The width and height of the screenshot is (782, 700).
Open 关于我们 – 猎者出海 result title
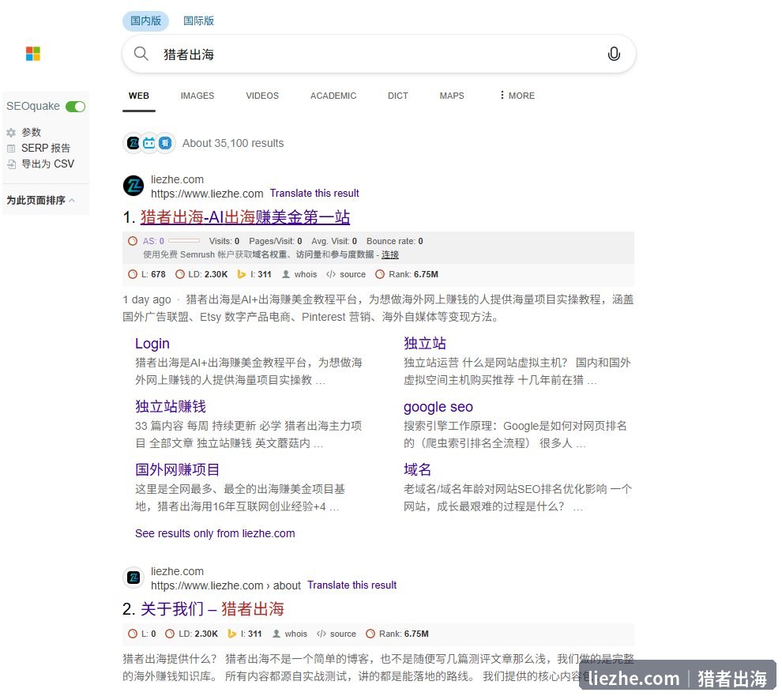pos(212,609)
